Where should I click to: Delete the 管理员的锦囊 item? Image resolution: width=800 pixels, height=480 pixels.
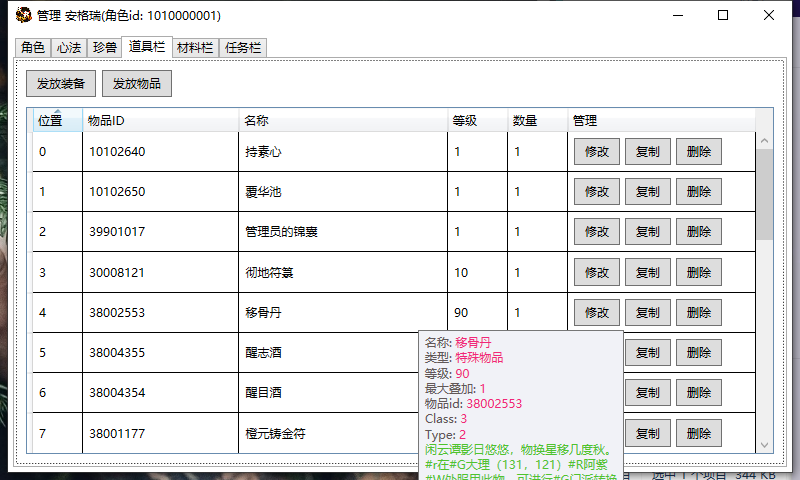tap(698, 232)
